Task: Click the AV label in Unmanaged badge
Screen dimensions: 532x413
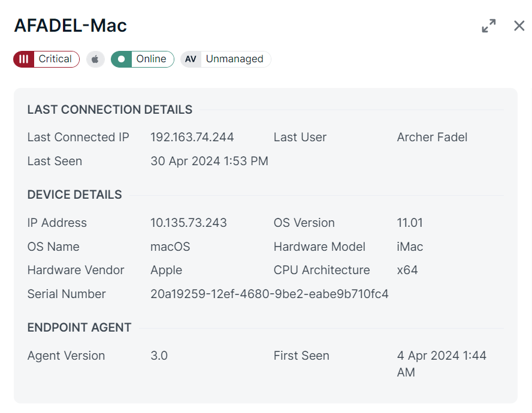Action: (191, 59)
